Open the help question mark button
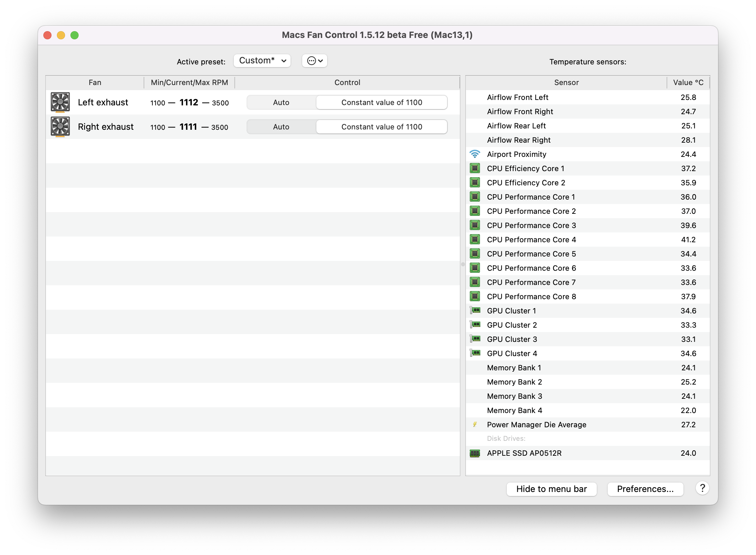 pyautogui.click(x=702, y=488)
